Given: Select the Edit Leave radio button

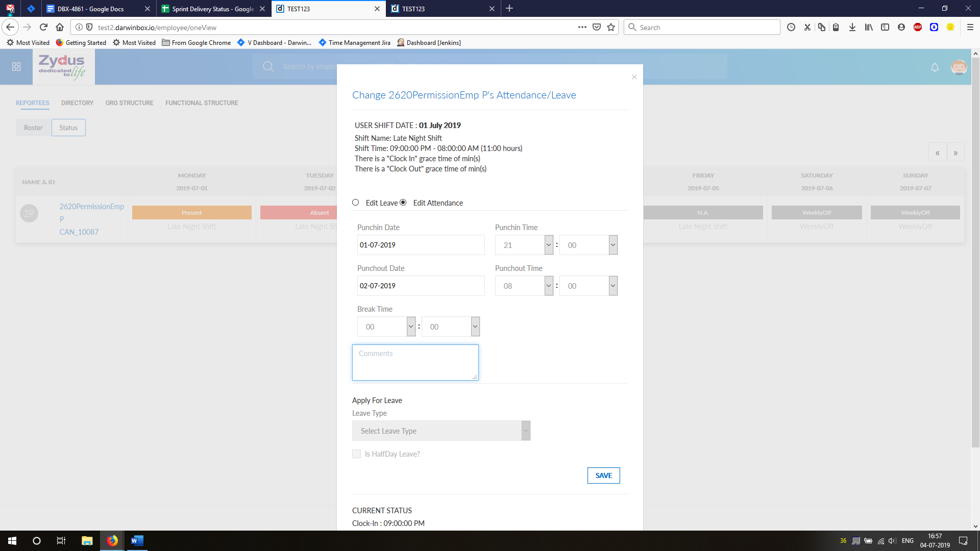Looking at the screenshot, I should tap(356, 203).
